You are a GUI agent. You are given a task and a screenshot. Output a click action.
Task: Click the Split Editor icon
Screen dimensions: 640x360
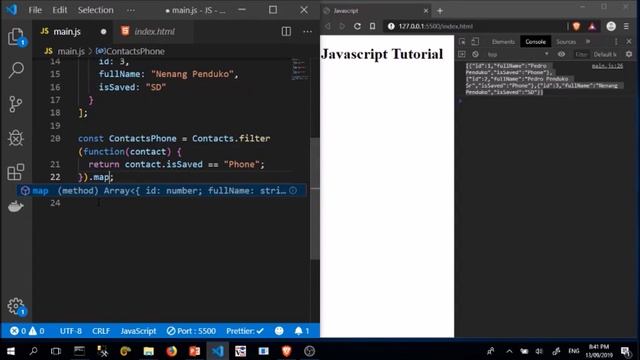[286, 31]
